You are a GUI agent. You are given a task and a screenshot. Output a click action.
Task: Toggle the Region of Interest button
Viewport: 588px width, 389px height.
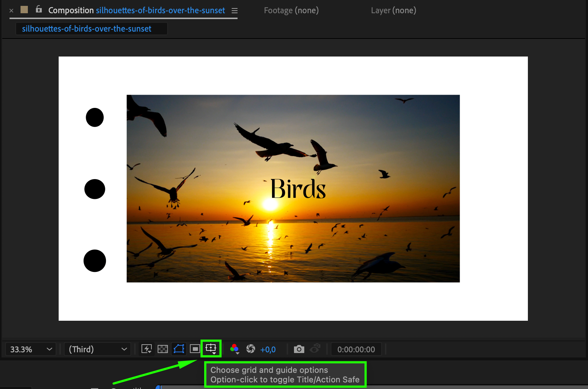click(x=195, y=349)
